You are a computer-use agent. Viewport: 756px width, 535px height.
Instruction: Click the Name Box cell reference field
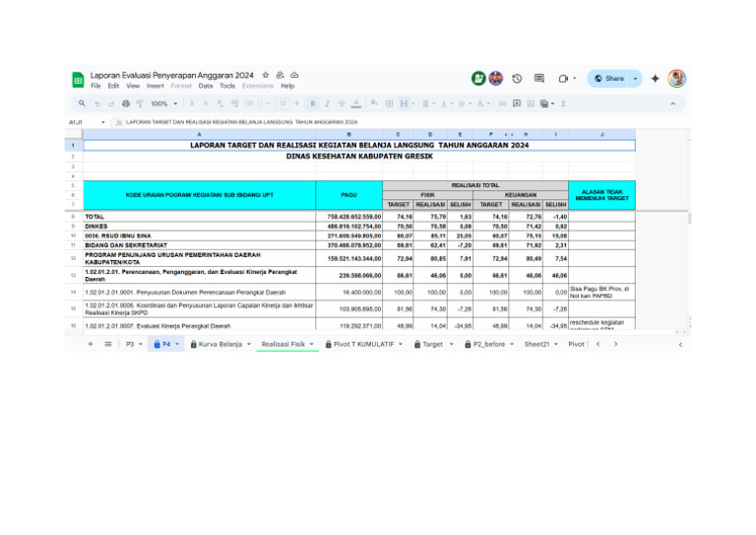(81, 122)
